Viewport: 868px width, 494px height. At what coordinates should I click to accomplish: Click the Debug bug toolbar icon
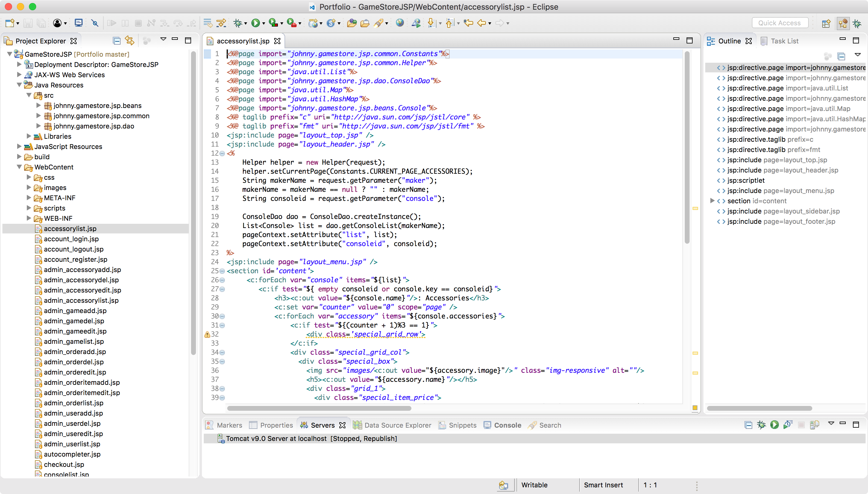237,23
